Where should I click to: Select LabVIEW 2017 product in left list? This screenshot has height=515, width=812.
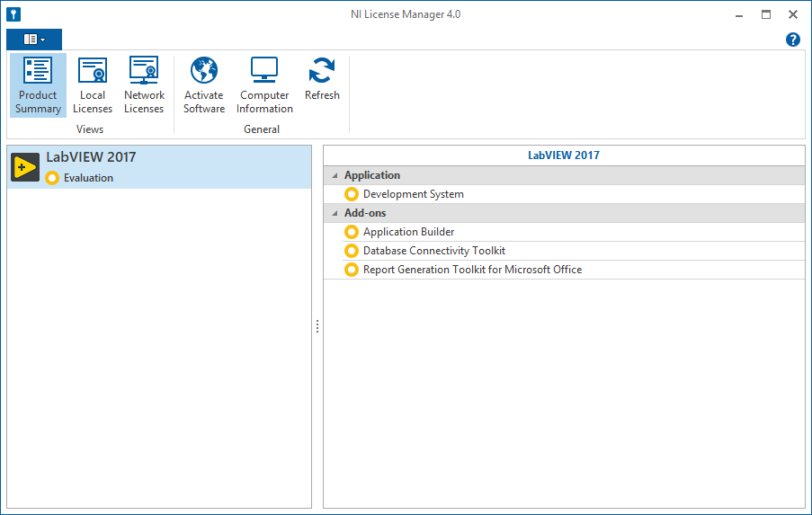pyautogui.click(x=159, y=167)
